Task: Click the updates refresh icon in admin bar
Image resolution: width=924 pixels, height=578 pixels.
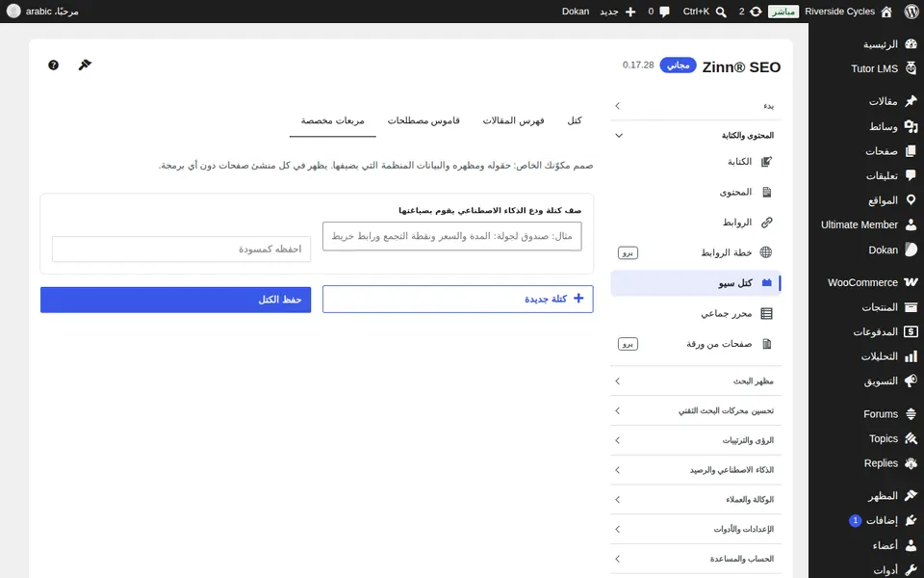Action: [x=756, y=12]
